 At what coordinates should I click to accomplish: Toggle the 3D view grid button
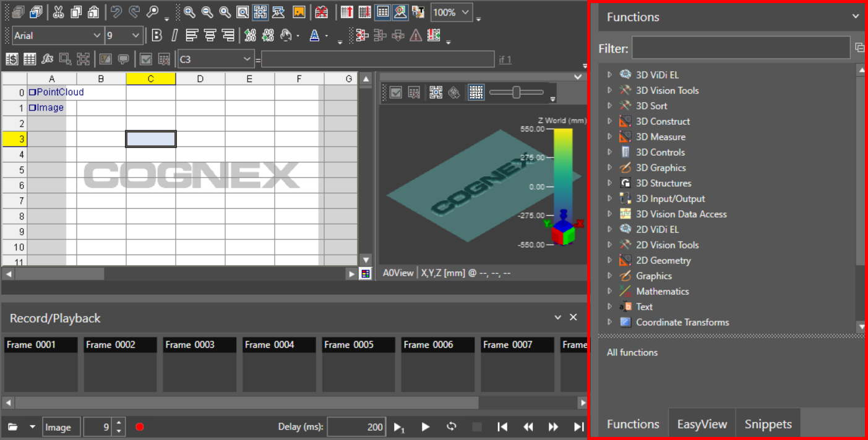point(476,93)
